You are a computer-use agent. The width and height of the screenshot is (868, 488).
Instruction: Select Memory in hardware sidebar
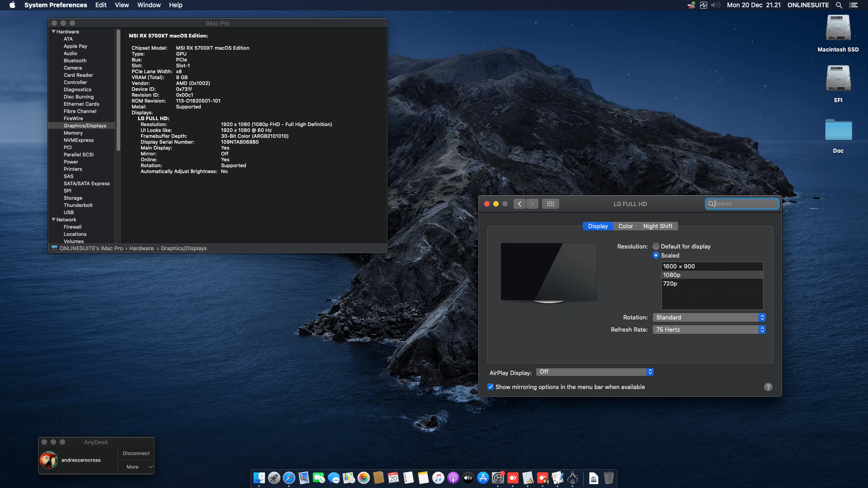(73, 133)
